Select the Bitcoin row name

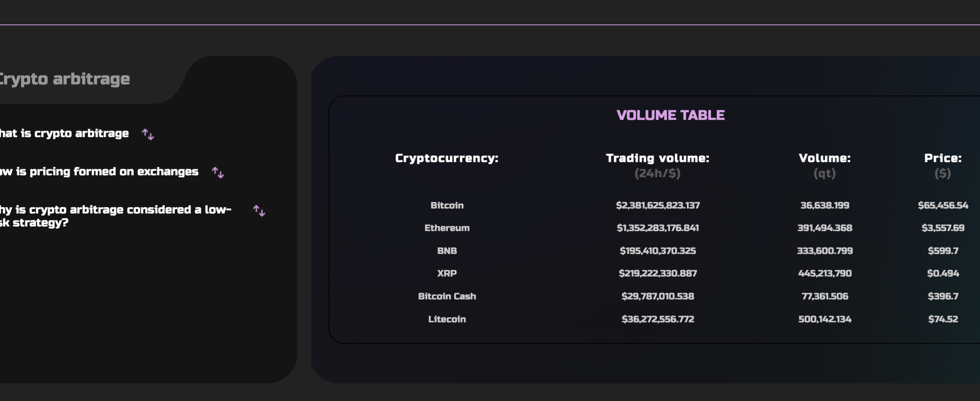(x=447, y=205)
